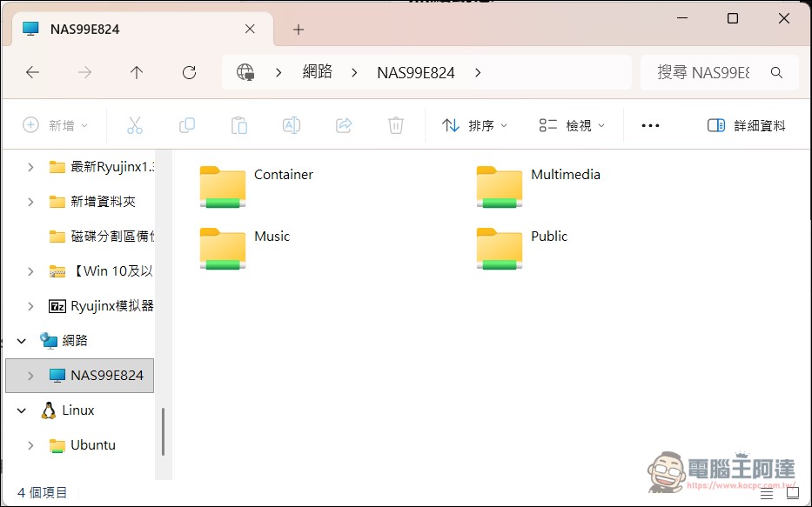
Task: Click the navigation pane scrollbar thumb
Action: (x=163, y=432)
